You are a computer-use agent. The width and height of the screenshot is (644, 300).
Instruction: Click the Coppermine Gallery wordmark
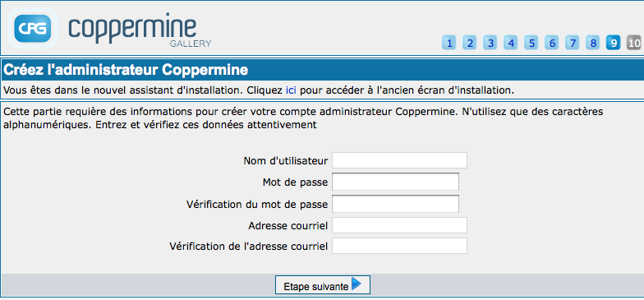coord(140,31)
